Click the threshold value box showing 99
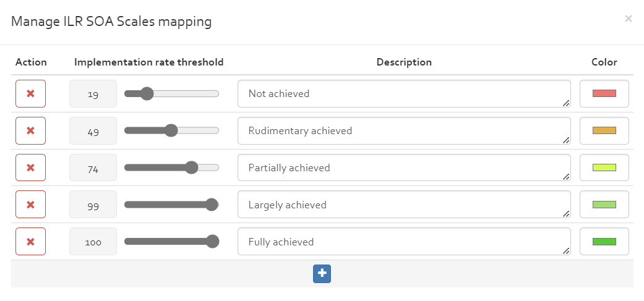Screen dimensions: 644x301 point(93,204)
